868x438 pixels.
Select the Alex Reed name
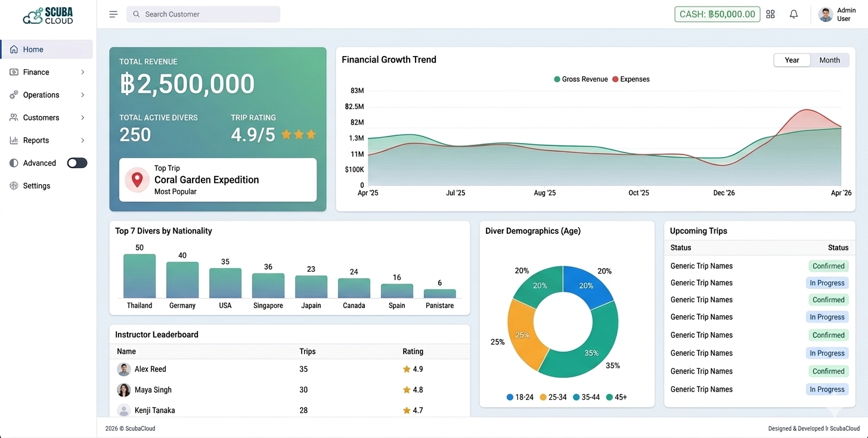pyautogui.click(x=150, y=369)
